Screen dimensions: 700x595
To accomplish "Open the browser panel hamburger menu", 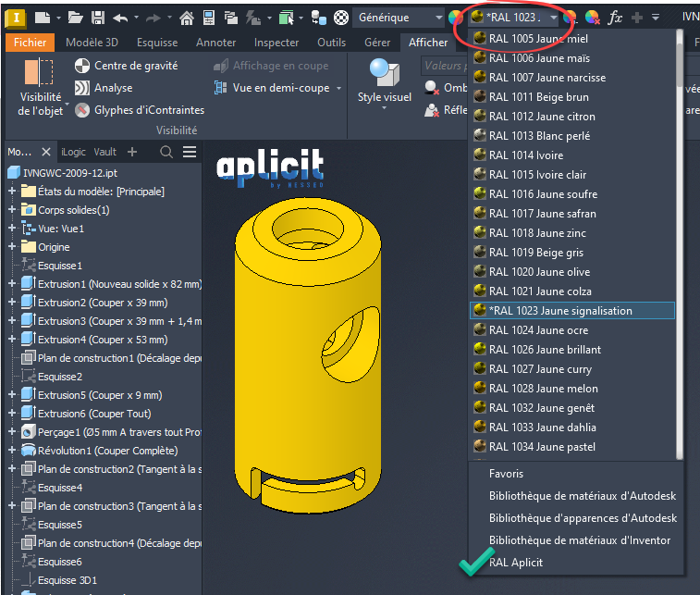I will point(189,152).
